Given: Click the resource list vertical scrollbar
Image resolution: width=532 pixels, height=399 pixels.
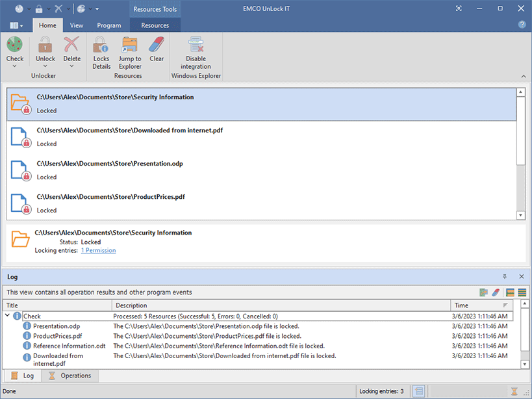Looking at the screenshot, I should coord(520,130).
